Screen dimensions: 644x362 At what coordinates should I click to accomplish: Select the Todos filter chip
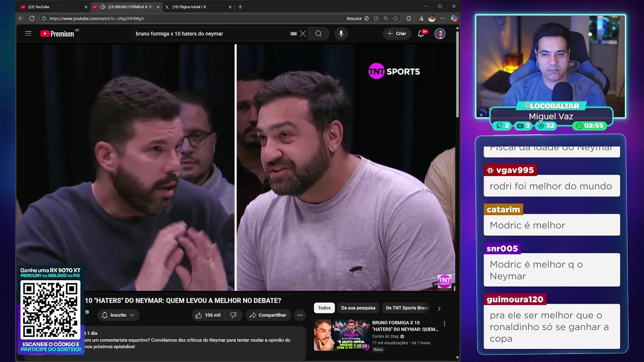(x=325, y=308)
